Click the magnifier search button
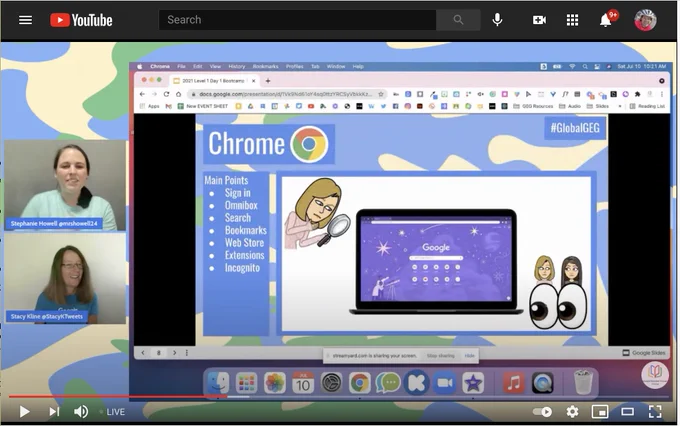This screenshot has width=680, height=426. coord(458,20)
